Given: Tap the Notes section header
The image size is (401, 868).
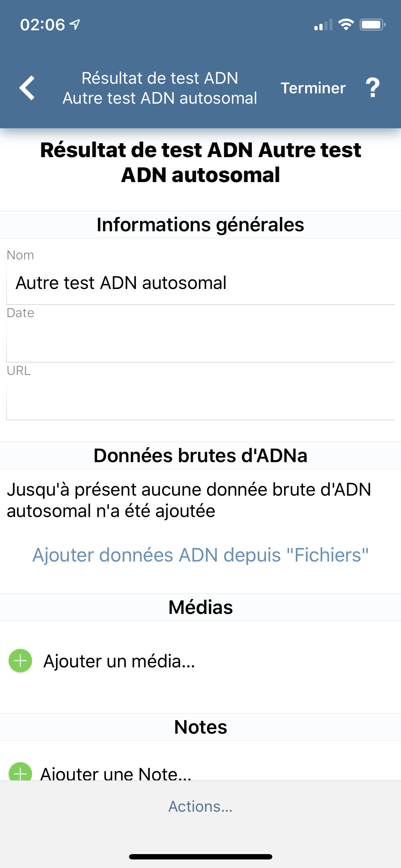Looking at the screenshot, I should click(x=200, y=727).
